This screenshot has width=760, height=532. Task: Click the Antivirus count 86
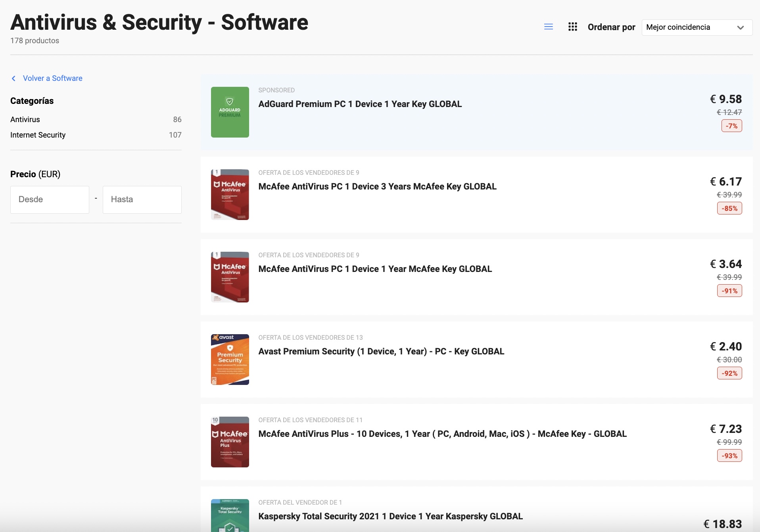point(177,120)
